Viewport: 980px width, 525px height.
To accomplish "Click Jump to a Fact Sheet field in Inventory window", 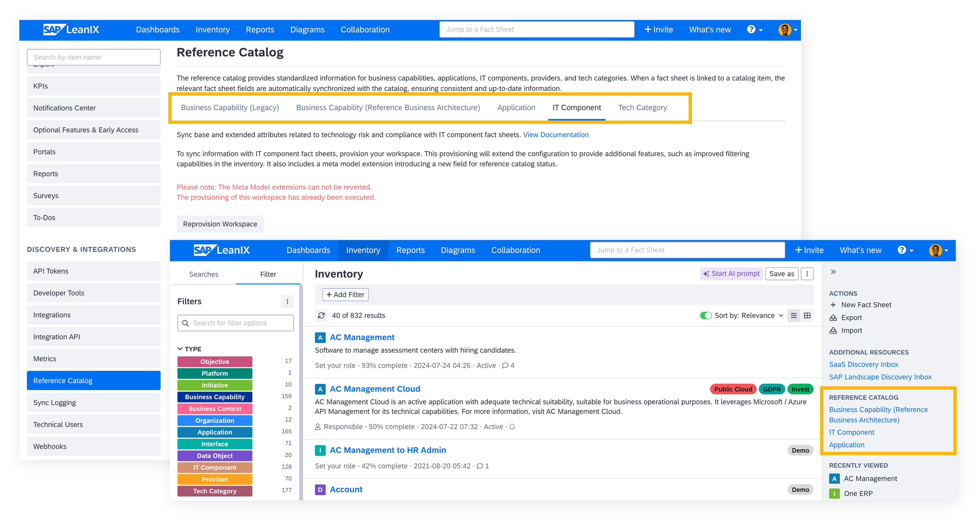I will (687, 250).
